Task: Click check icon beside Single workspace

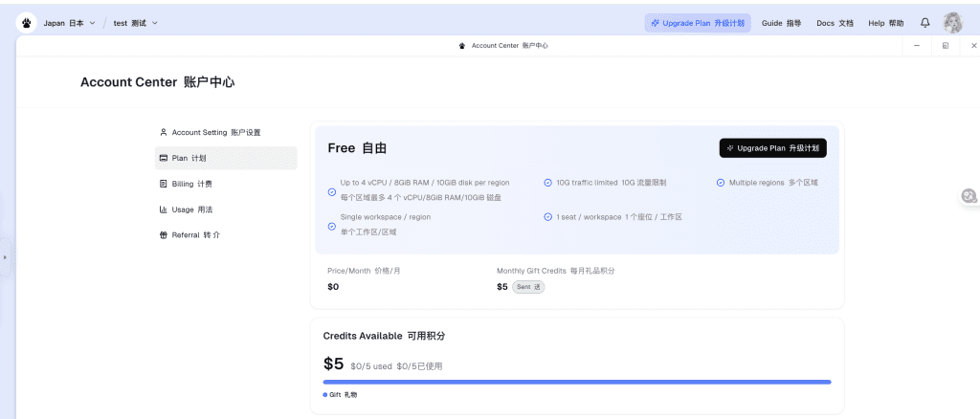Action: click(x=332, y=226)
